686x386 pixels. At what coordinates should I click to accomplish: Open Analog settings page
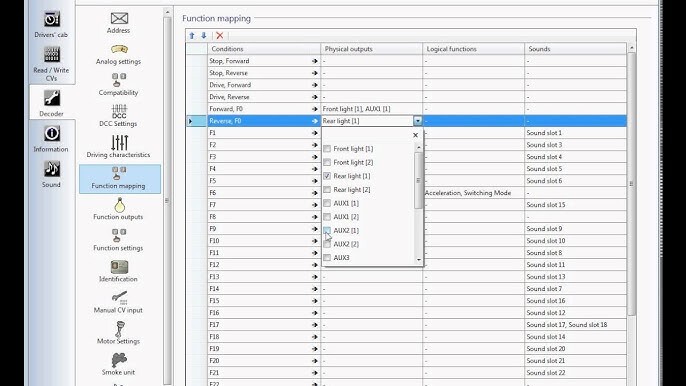point(119,54)
